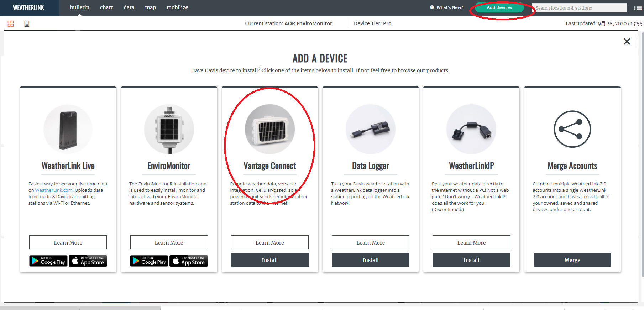Click Learn More under WeatherLink Live

pyautogui.click(x=68, y=242)
